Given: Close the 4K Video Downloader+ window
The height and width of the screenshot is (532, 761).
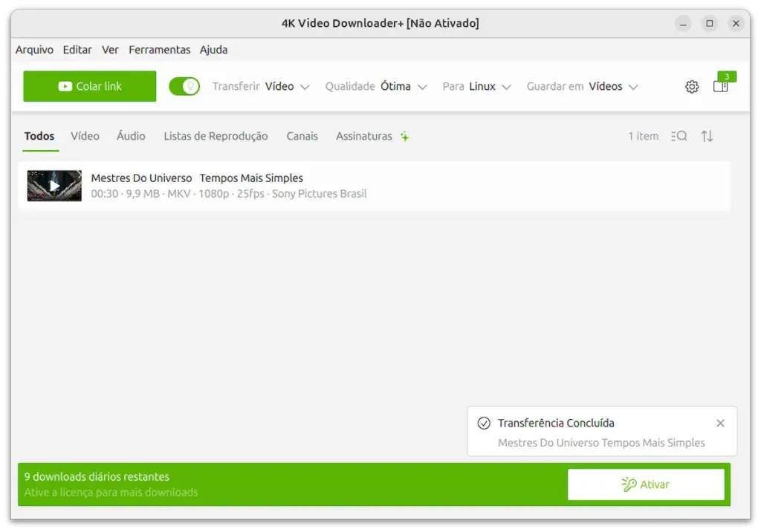Looking at the screenshot, I should pyautogui.click(x=736, y=23).
